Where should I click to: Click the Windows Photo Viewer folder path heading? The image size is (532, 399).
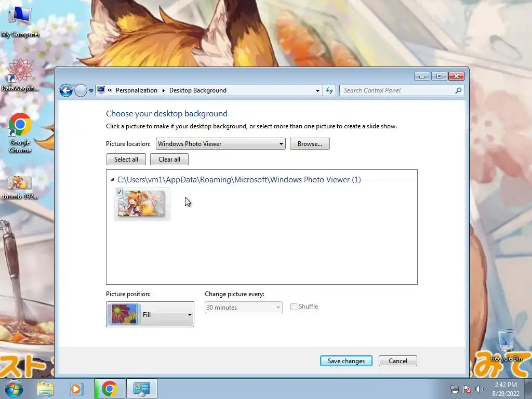239,179
